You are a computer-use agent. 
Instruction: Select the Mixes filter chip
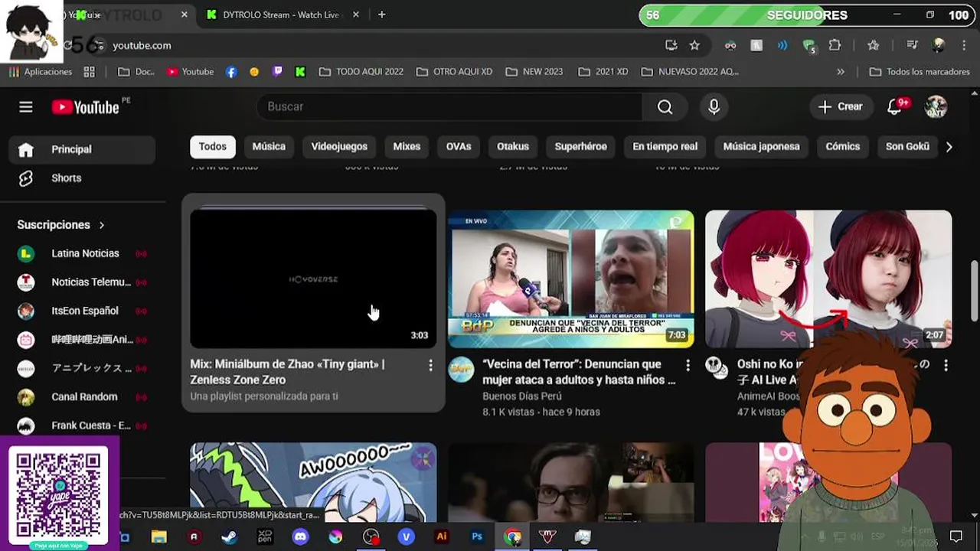pyautogui.click(x=407, y=146)
